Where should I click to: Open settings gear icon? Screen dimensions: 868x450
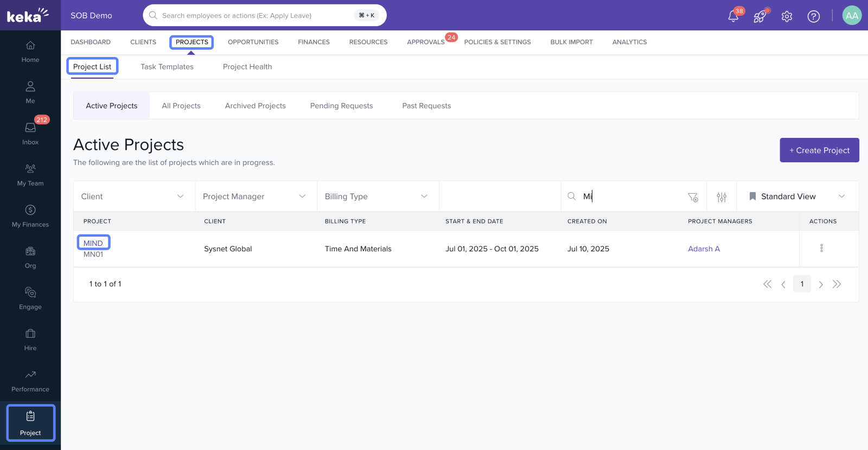coord(787,16)
